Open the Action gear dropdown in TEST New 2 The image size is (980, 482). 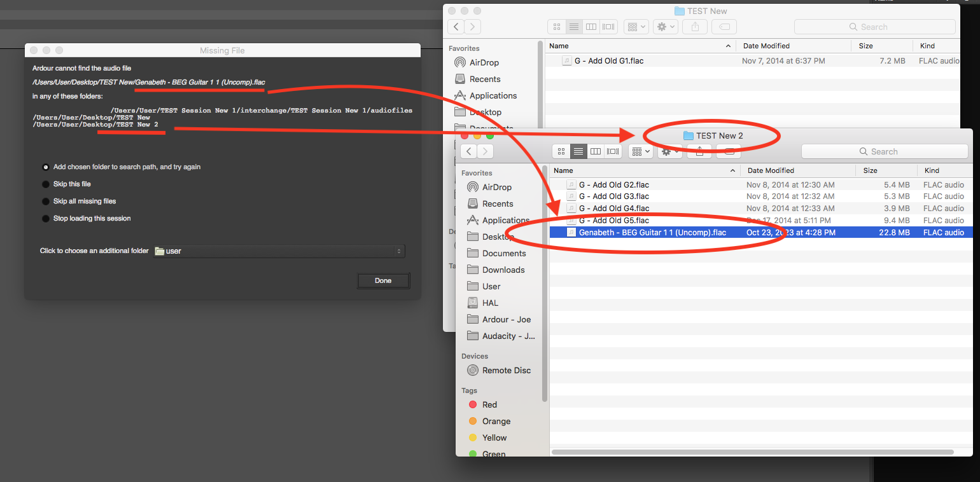669,151
